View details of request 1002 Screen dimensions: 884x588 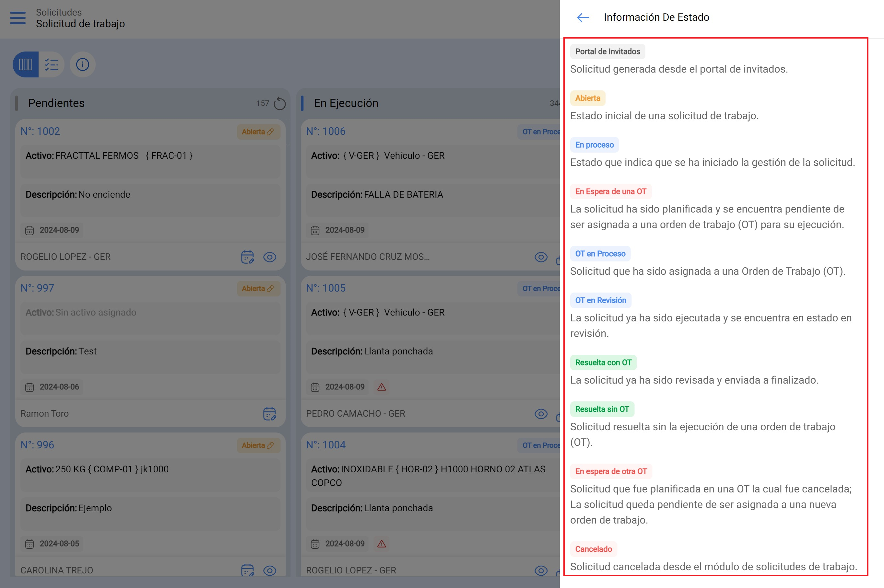coord(270,257)
